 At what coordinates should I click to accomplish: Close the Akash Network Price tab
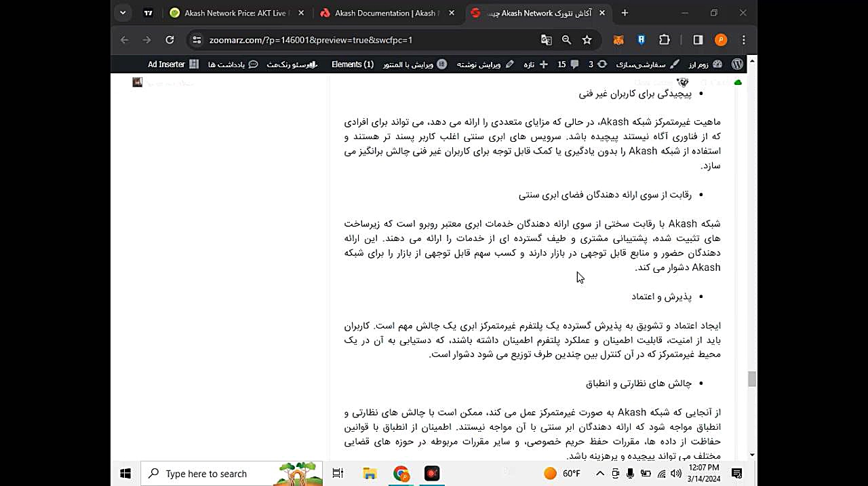301,13
